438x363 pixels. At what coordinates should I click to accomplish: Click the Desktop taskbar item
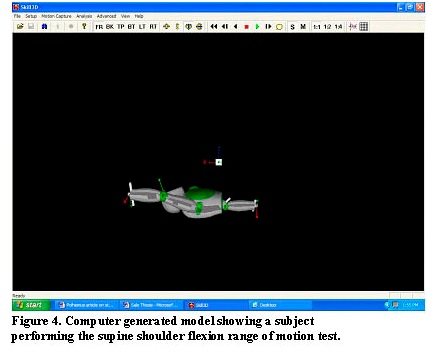tap(280, 305)
